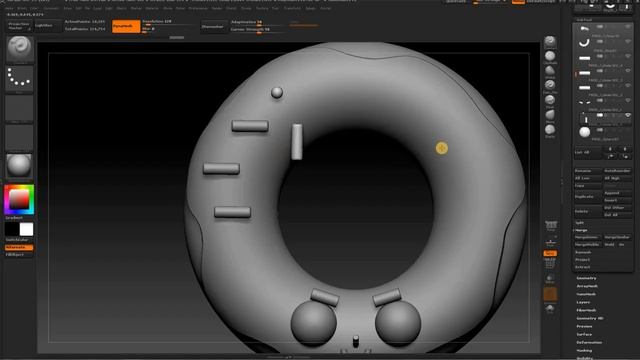Click the ZRemesher button
Image resolution: width=640 pixels, height=360 pixels.
(213, 27)
